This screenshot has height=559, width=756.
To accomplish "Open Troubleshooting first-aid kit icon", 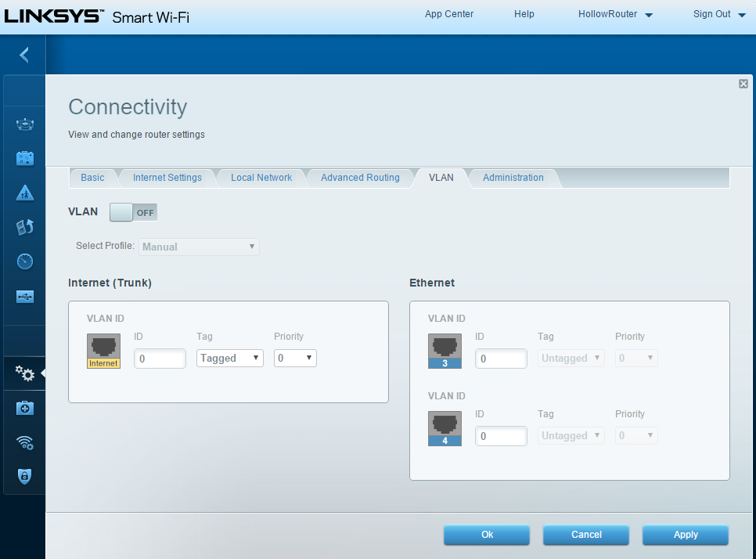I will coord(25,408).
